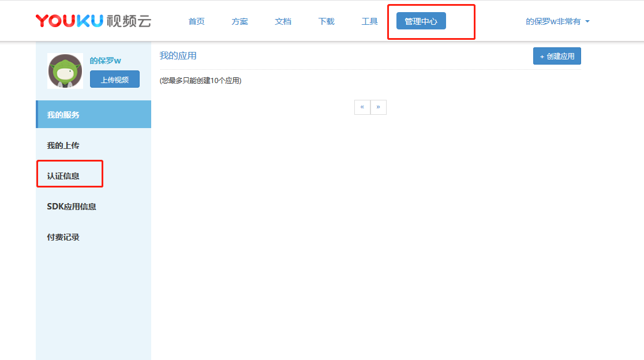Go to 认证信息 in the sidebar

pos(63,176)
